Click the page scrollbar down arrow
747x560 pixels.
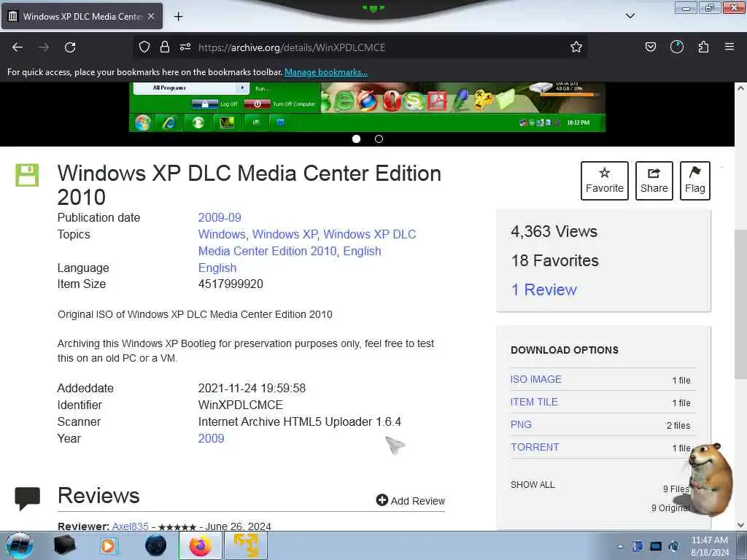tap(740, 525)
